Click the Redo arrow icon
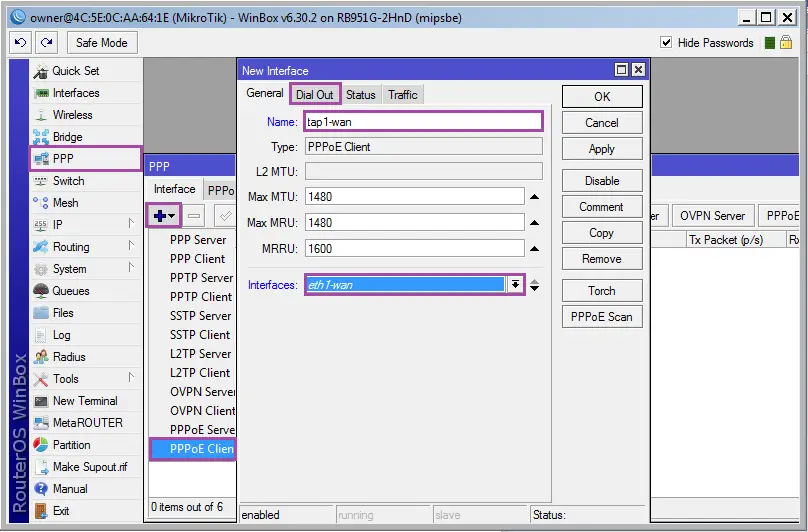 tap(46, 43)
